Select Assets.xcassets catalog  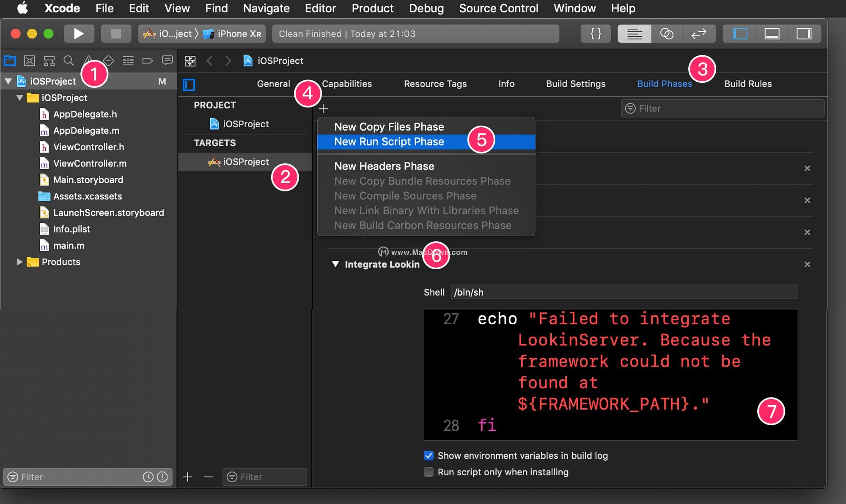pos(87,196)
